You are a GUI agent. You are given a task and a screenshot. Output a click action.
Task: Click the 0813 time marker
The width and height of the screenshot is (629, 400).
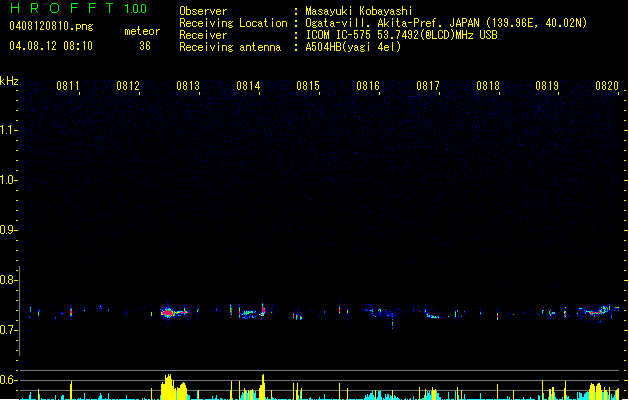(x=188, y=86)
